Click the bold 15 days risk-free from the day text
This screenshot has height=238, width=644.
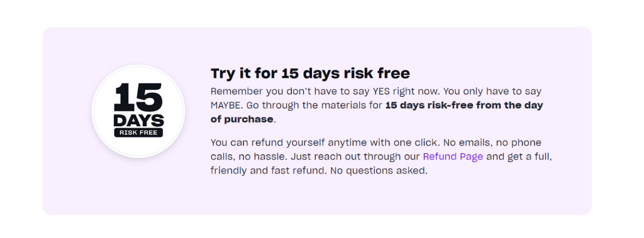click(464, 105)
